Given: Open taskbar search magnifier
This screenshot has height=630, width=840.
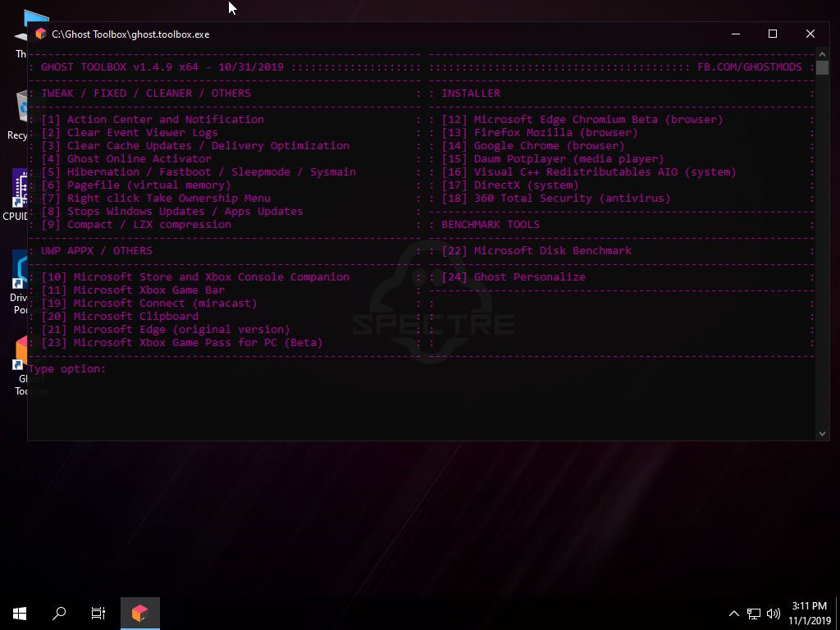Looking at the screenshot, I should 59,614.
